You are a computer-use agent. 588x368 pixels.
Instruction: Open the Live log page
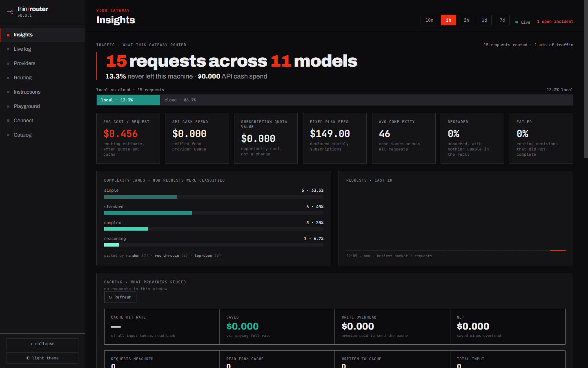coord(42,49)
